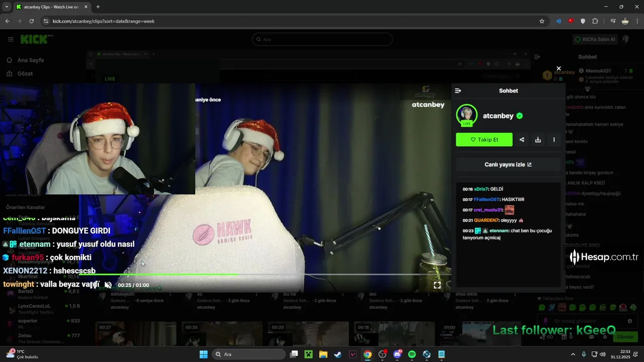This screenshot has height=362, width=644.
Task: Reload the page with the refresh icon
Action: coord(31,21)
